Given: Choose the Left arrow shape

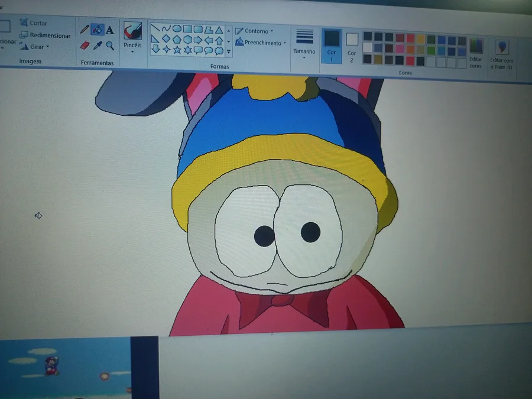Looking at the screenshot, I should tap(209, 40).
